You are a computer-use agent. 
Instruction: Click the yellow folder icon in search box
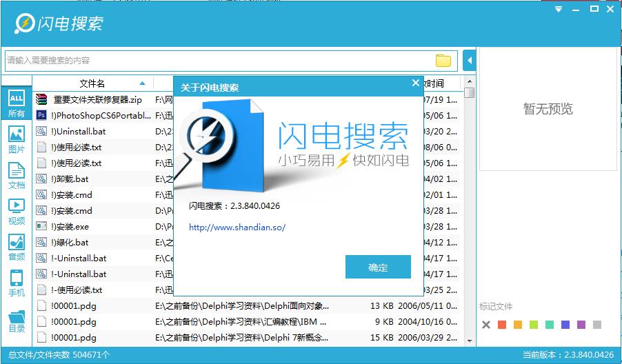[x=443, y=61]
